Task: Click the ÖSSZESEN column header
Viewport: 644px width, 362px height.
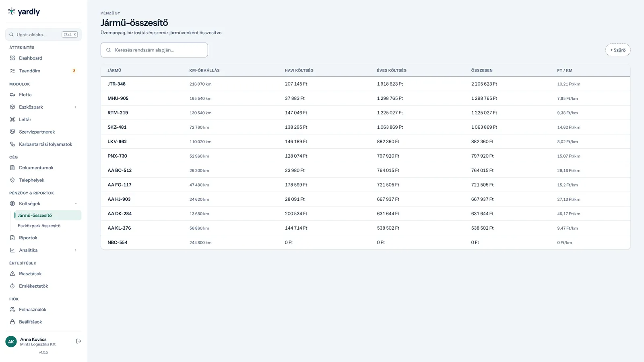Action: tap(482, 70)
